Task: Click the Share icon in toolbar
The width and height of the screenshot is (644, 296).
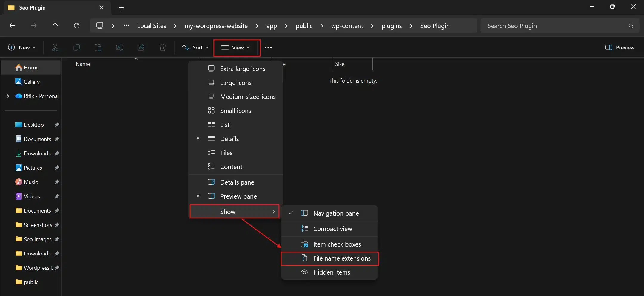Action: pos(141,47)
